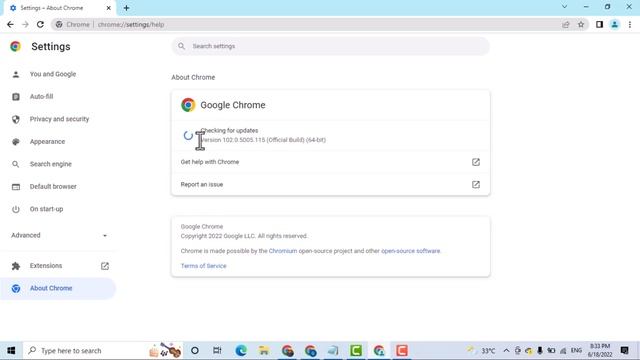The image size is (640, 360).
Task: Bookmark this page with the star icon
Action: [x=581, y=24]
